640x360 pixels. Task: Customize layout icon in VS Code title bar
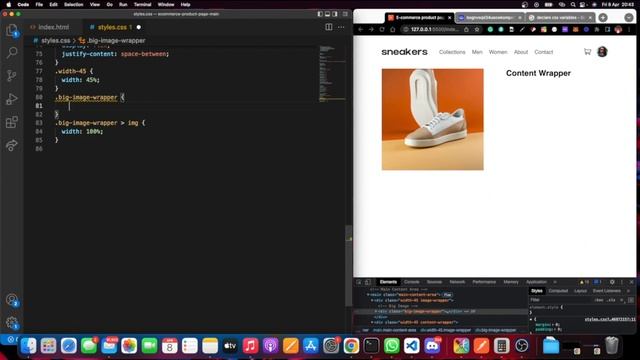click(345, 14)
